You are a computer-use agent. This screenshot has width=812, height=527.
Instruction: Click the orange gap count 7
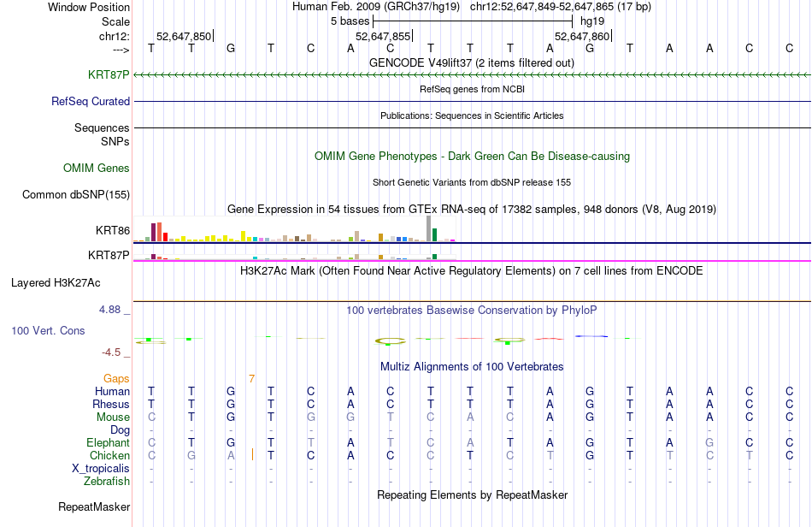click(x=251, y=379)
